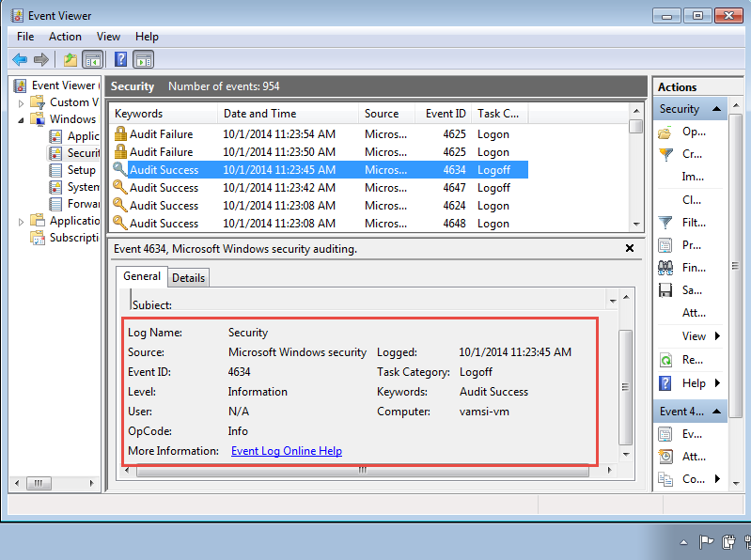Sort by Date and Time column header
This screenshot has height=560, width=751.
[289, 114]
